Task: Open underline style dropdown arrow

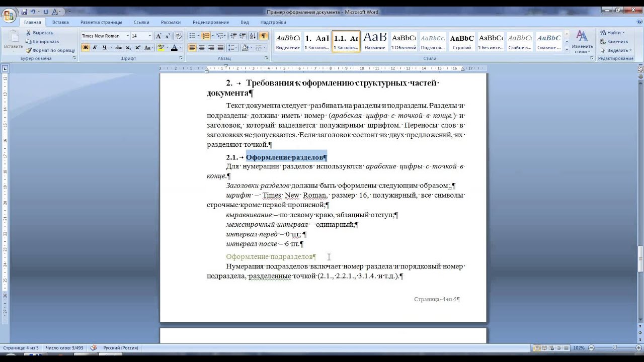Action: (110, 48)
